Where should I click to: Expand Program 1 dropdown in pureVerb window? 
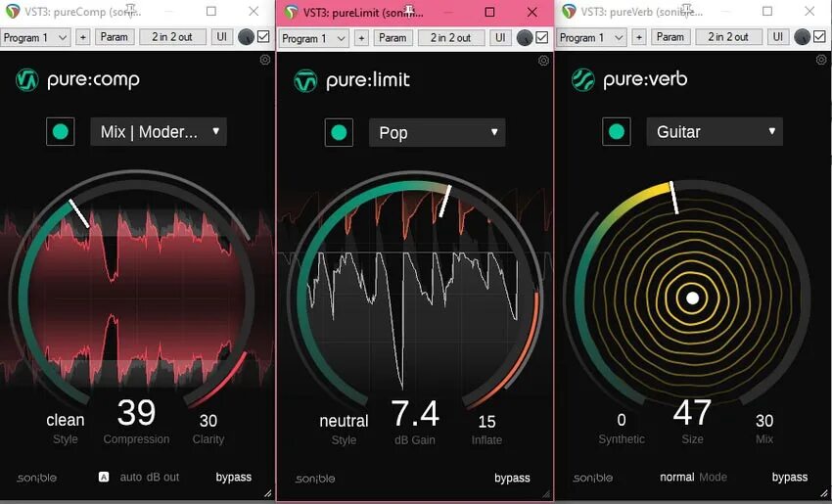coord(591,37)
